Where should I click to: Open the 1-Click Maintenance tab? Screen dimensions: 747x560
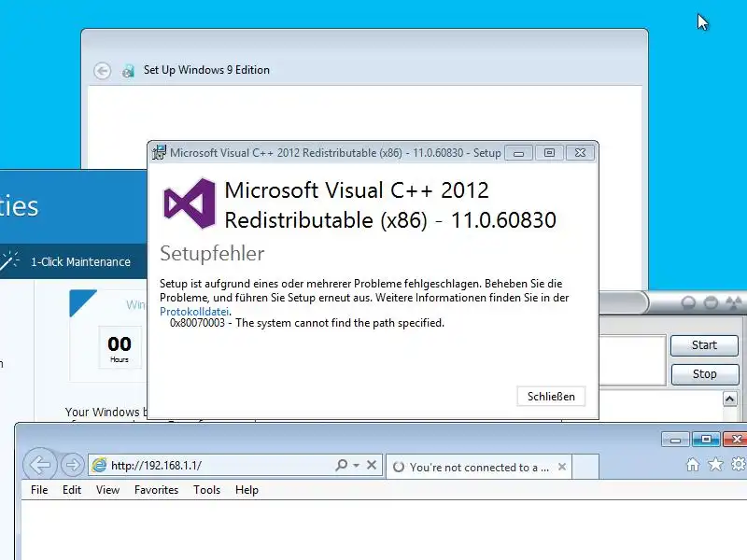[x=80, y=262]
